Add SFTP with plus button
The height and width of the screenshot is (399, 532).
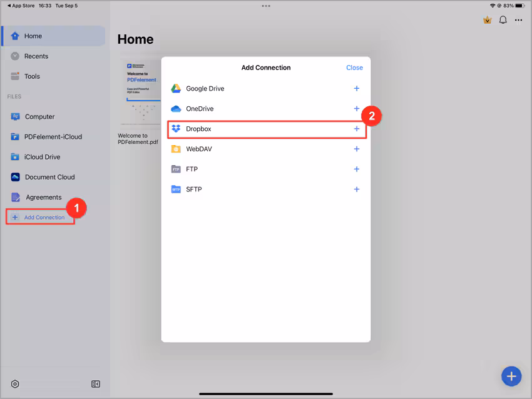(357, 189)
